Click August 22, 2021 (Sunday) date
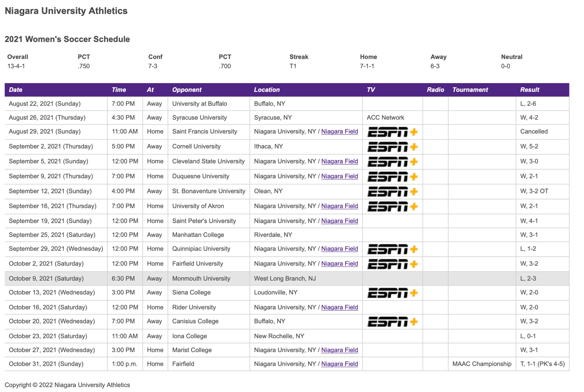This screenshot has height=392, width=584. (45, 104)
